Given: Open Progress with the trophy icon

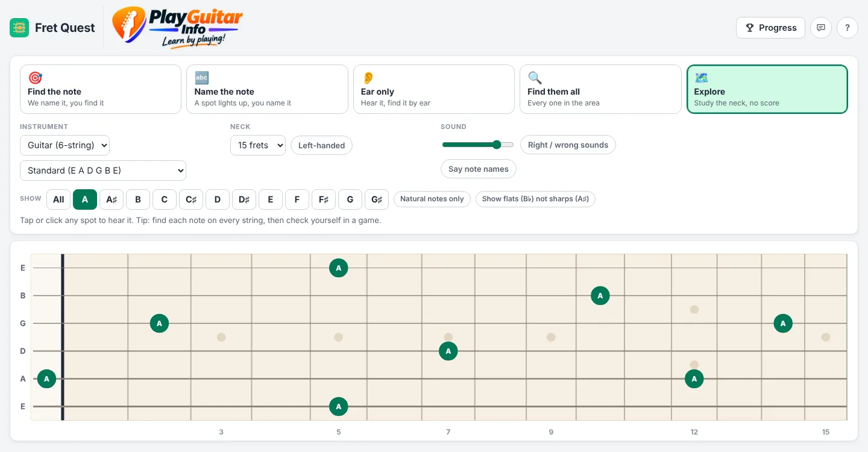Looking at the screenshot, I should 770,28.
